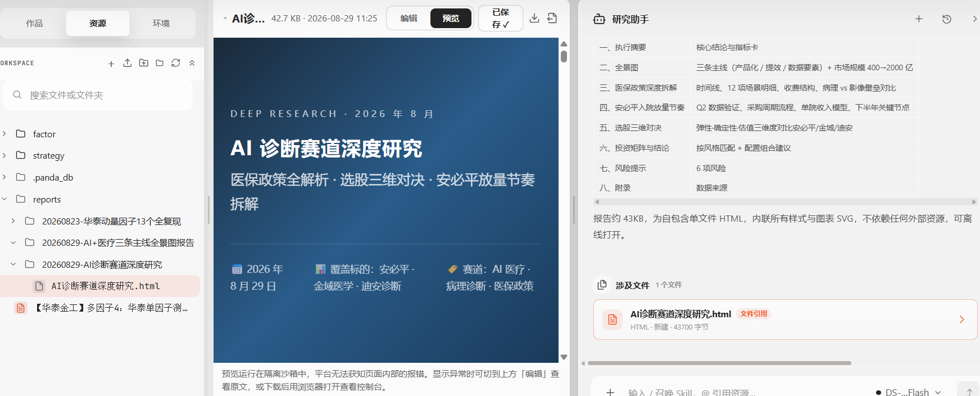Click the plus icon in the workspace toolbar
This screenshot has width=980, height=396.
(x=111, y=64)
